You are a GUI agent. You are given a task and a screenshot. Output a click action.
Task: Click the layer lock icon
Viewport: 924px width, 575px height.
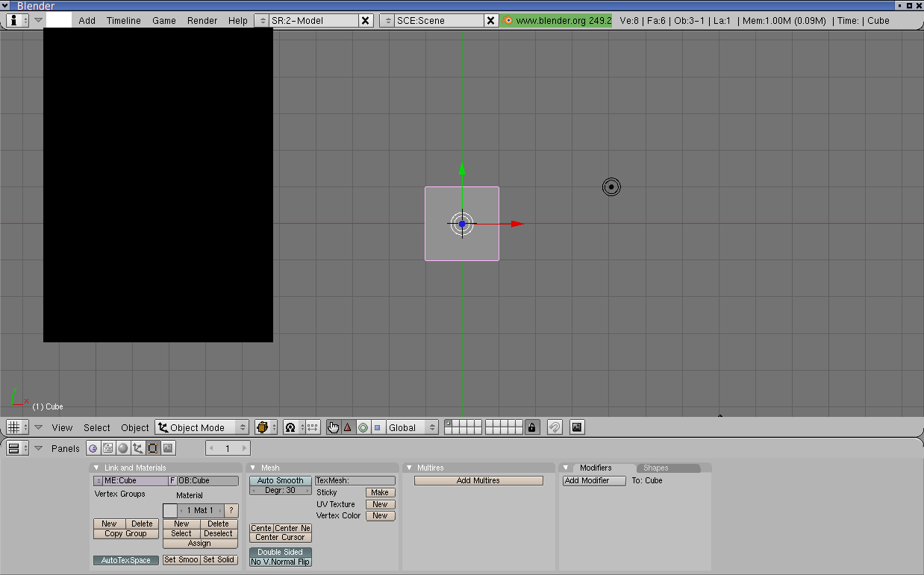(531, 427)
